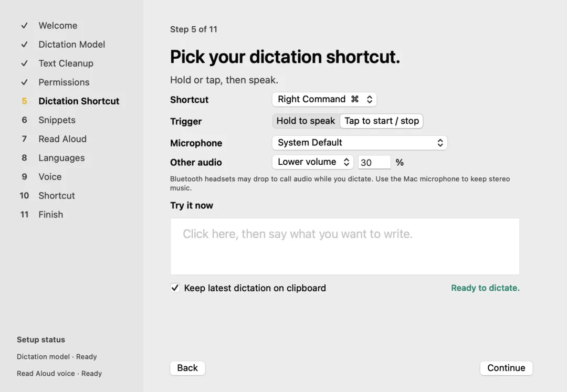Select the current Dictation Shortcut step

pyautogui.click(x=79, y=101)
